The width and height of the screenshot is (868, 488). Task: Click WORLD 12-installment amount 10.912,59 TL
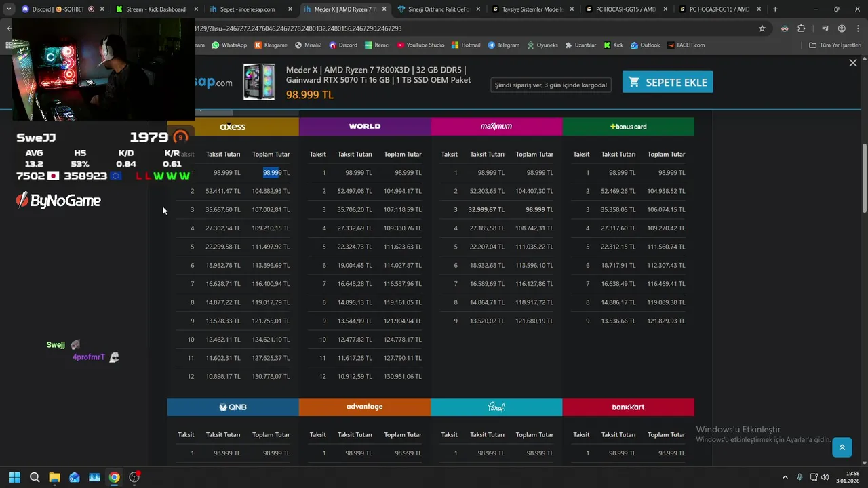[355, 377]
